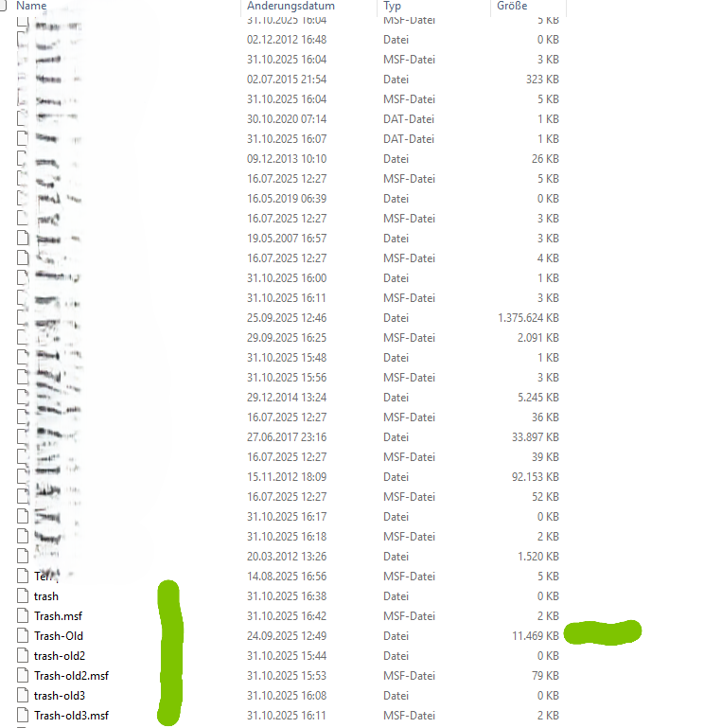Sort files by Name column
This screenshot has width=722, height=728.
pyautogui.click(x=31, y=6)
